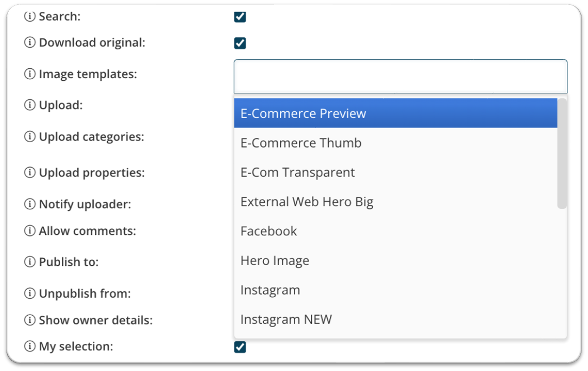Click info icon beside Publish to
Viewport: 588px width, 371px height.
coord(30,261)
